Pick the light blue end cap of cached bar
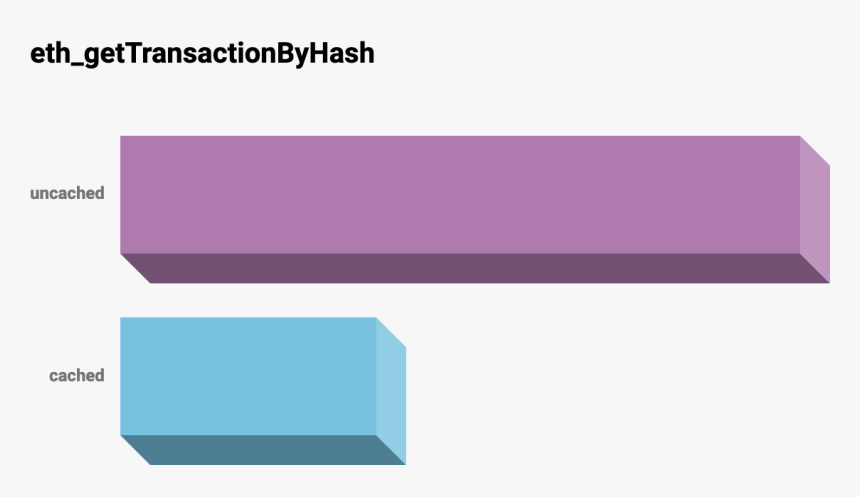Screen dimensions: 860x497 [391, 391]
